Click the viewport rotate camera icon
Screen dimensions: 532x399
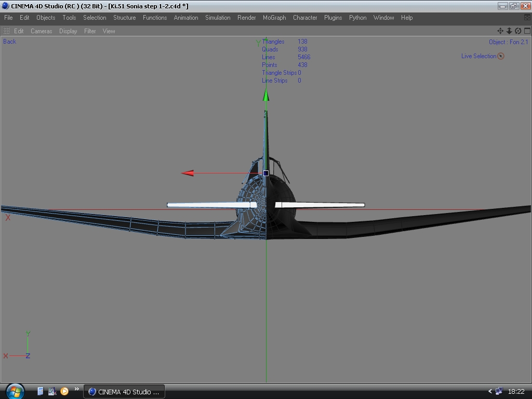click(518, 31)
